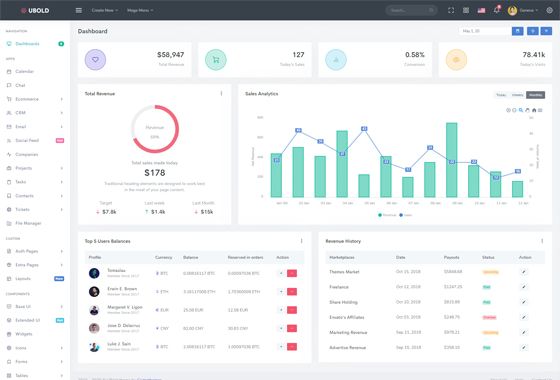Select the Weekly chart range toggle
Viewport: 560px width, 380px height.
pos(517,95)
